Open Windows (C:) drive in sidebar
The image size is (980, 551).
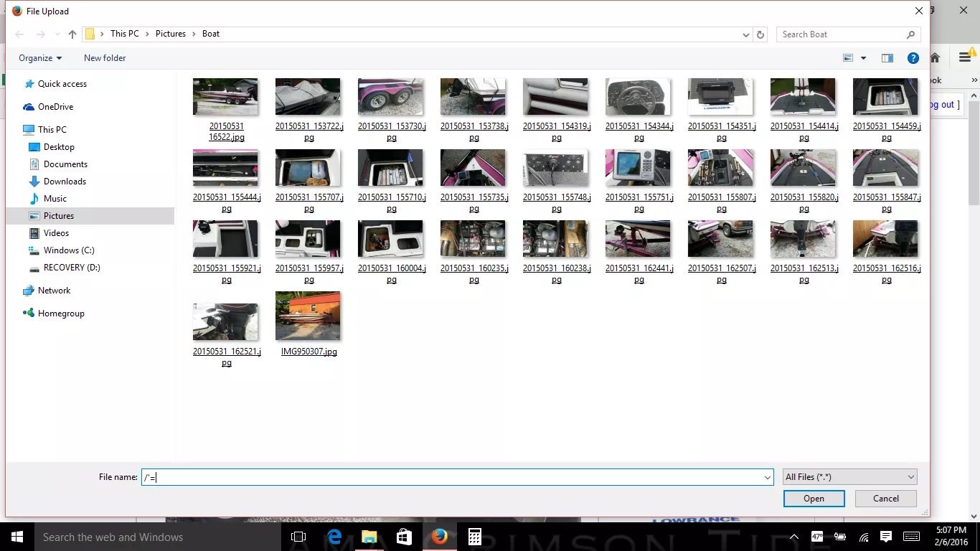69,250
